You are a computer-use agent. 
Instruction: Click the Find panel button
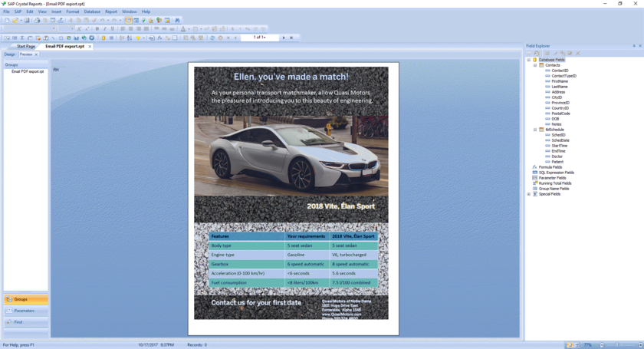[26, 322]
